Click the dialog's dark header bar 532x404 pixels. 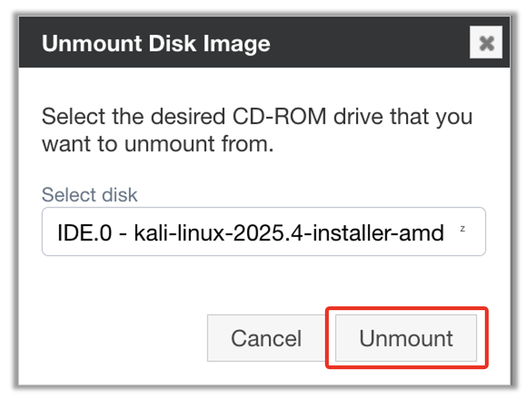click(x=357, y=44)
